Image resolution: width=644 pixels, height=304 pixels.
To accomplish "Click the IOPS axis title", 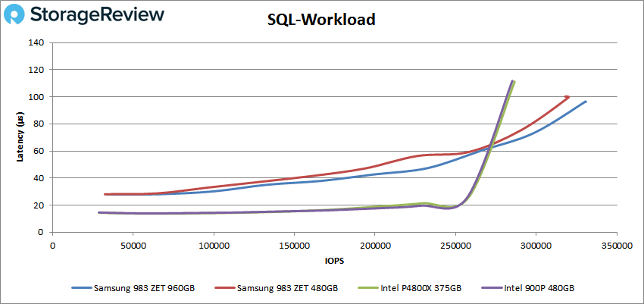I will [x=334, y=261].
